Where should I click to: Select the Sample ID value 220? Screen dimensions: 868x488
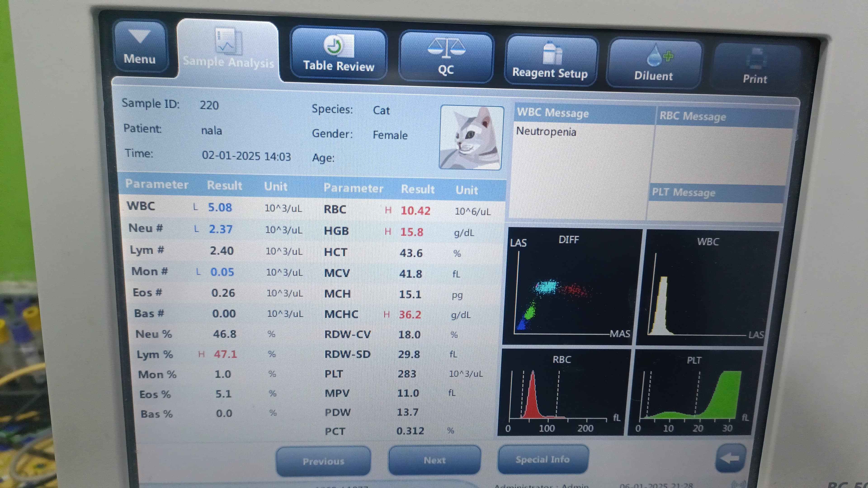click(x=209, y=106)
